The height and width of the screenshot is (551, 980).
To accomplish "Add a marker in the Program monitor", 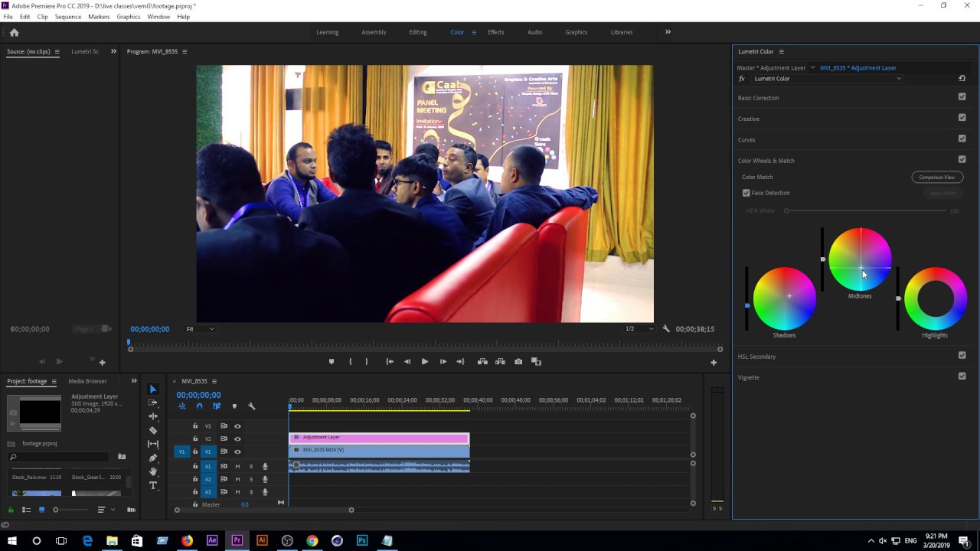I will pyautogui.click(x=332, y=362).
